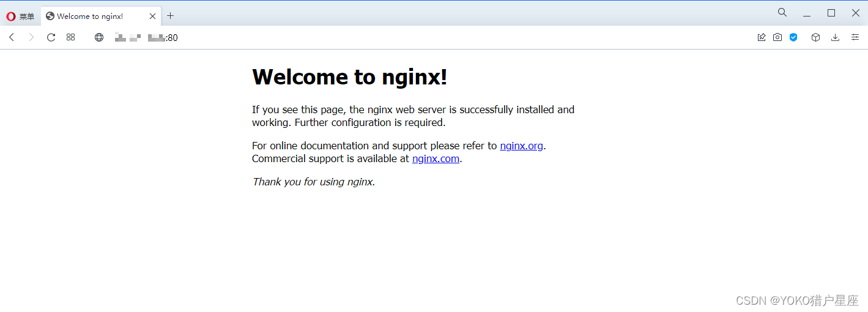868x312 pixels.
Task: Open the ad blocker shield icon
Action: (793, 37)
